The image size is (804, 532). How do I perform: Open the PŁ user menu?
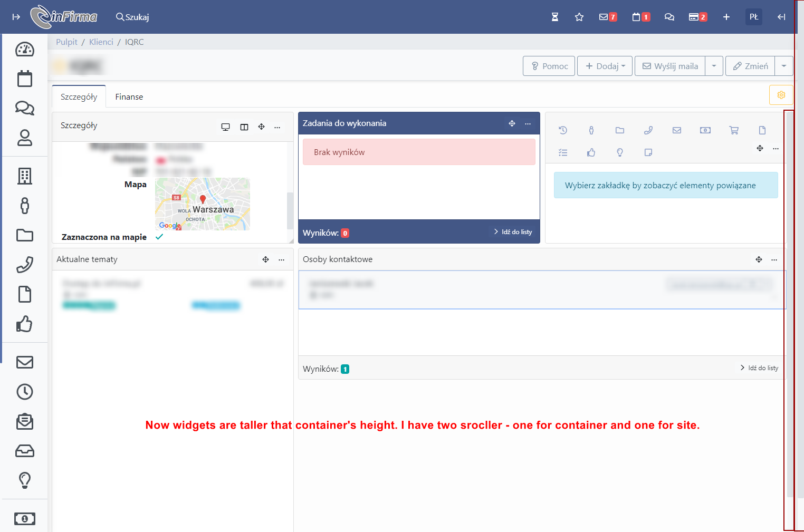click(x=754, y=17)
